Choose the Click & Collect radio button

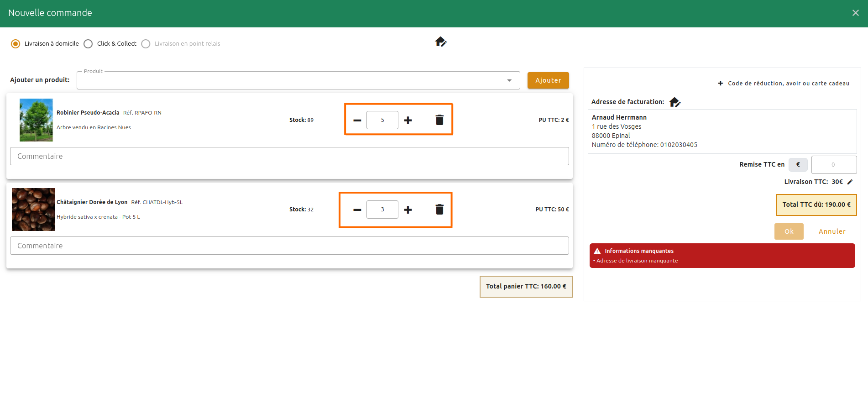(x=89, y=44)
